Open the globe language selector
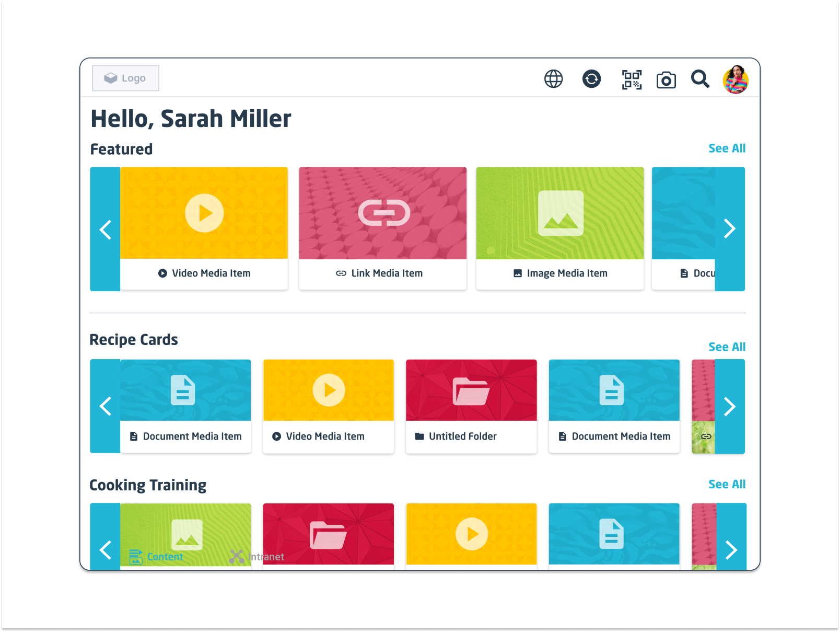The height and width of the screenshot is (632, 840). (553, 79)
